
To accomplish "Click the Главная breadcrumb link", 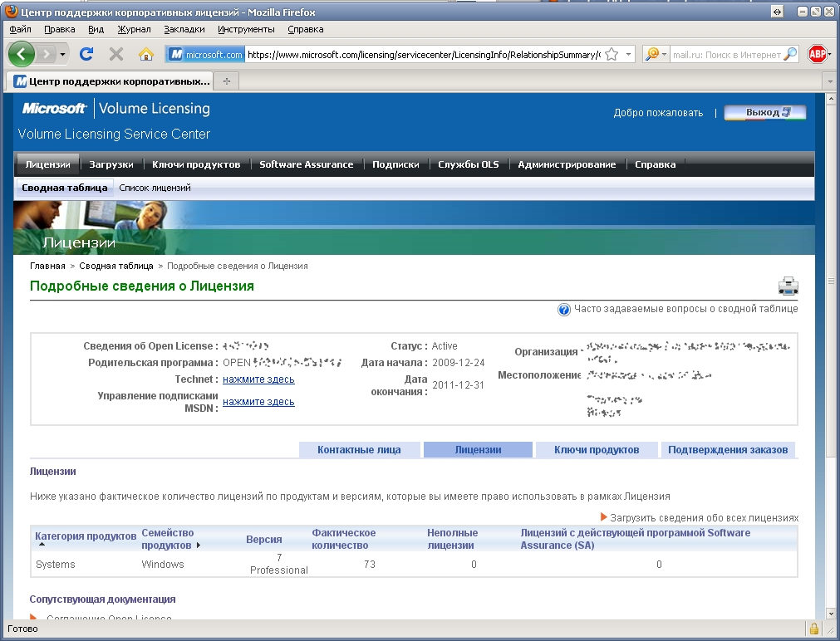I will pyautogui.click(x=47, y=267).
